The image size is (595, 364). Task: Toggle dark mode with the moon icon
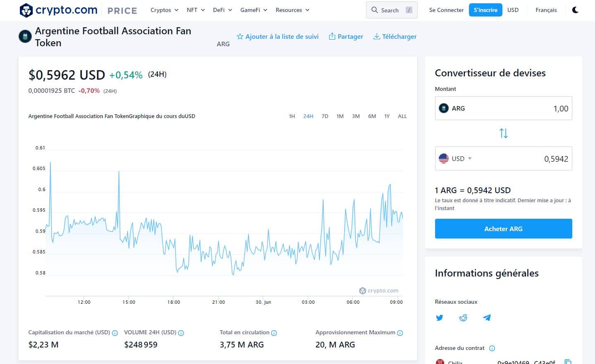pyautogui.click(x=575, y=10)
